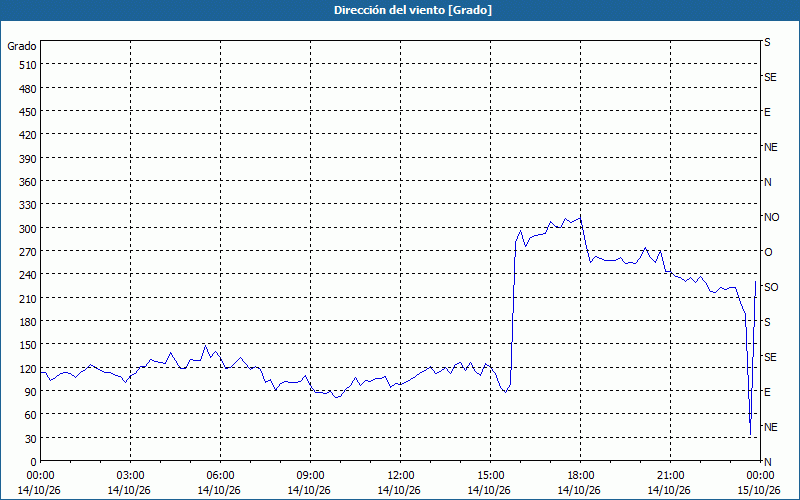Click the N compass label beside the 360 line
The image size is (800, 500).
click(x=767, y=182)
